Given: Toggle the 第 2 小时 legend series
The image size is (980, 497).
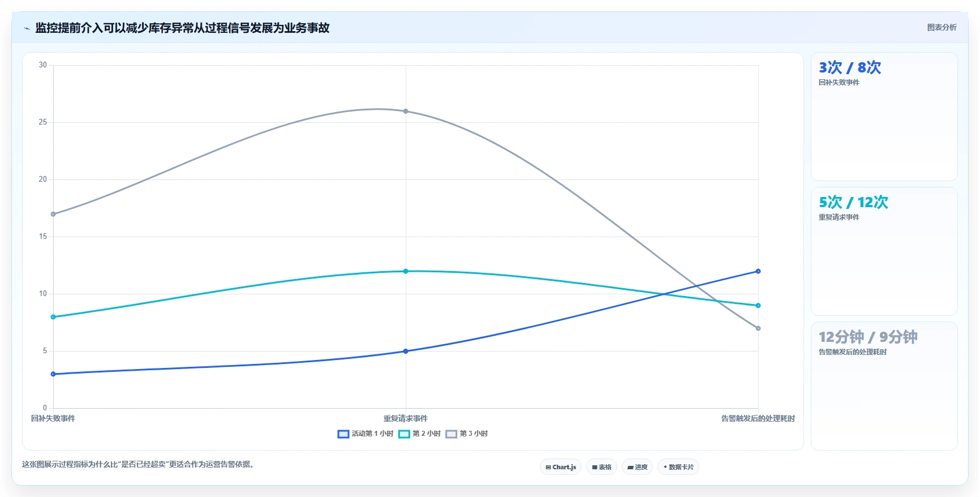Looking at the screenshot, I should click(x=419, y=434).
